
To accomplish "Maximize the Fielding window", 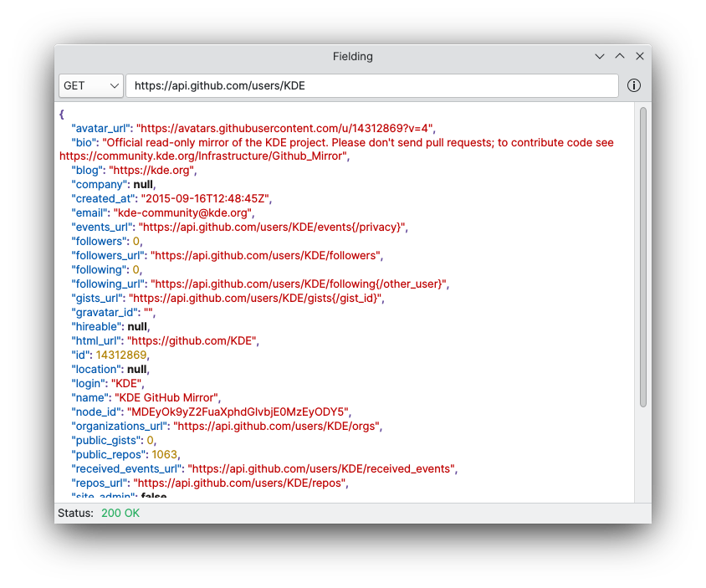I will (620, 57).
